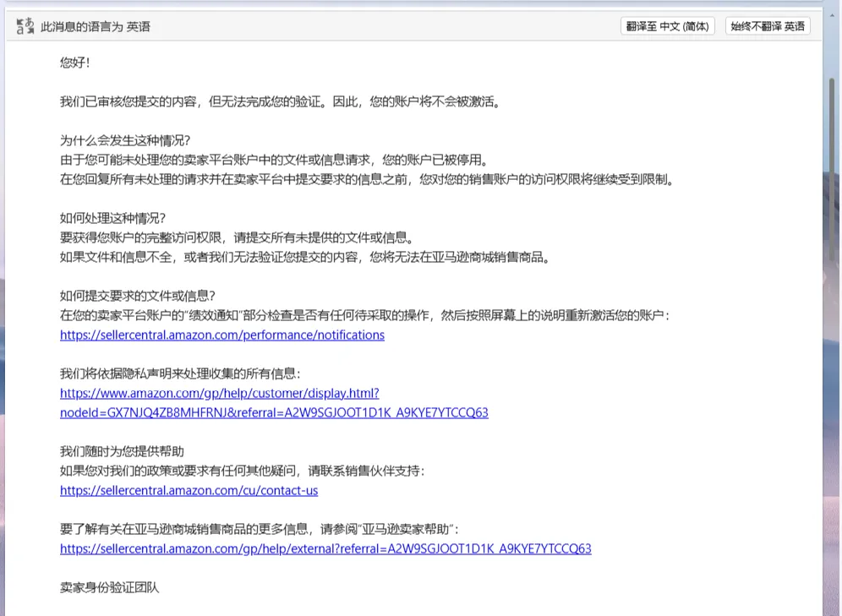Click the line starting 在您回复所有未处理的请求
Screen dimensions: 842x616
367,179
